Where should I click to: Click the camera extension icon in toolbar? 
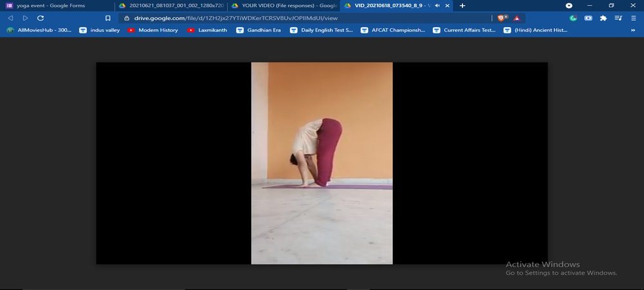589,18
